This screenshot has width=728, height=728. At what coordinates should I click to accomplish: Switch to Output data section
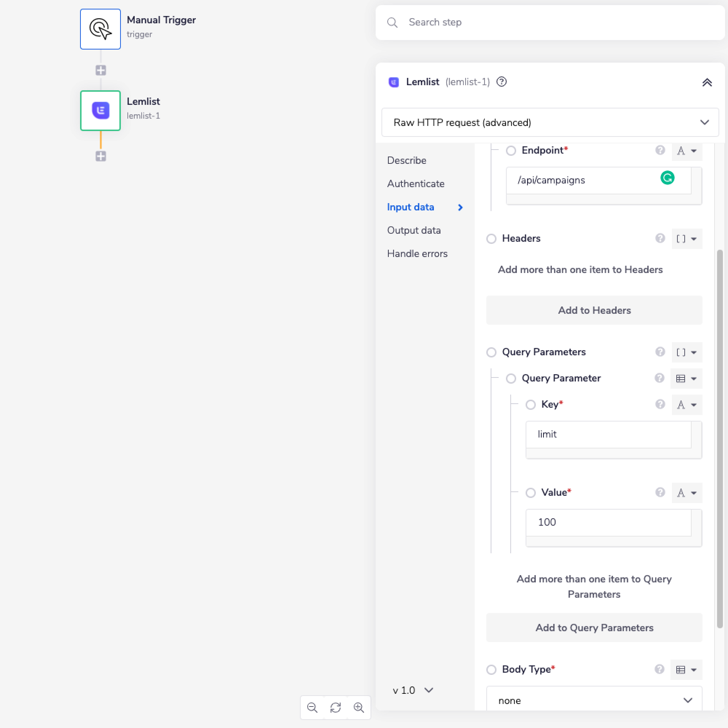click(414, 230)
